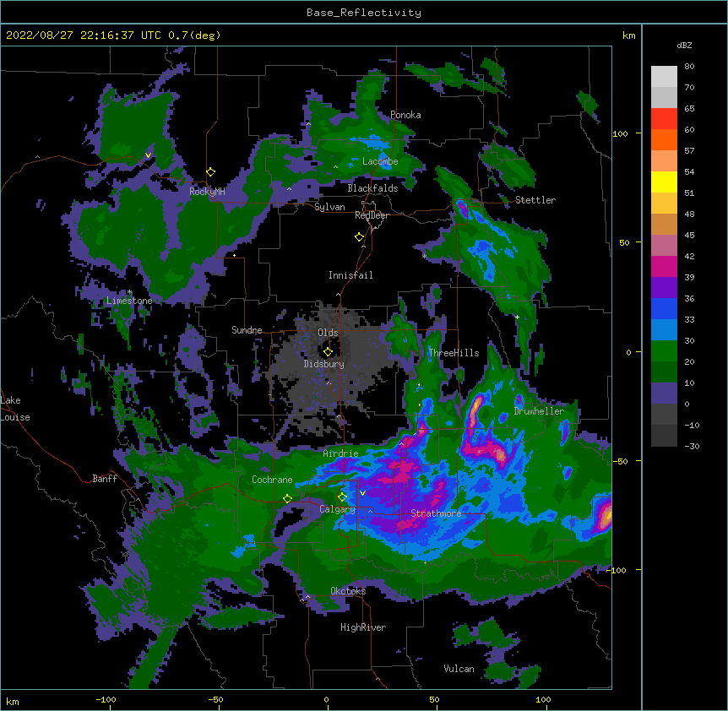The width and height of the screenshot is (728, 711).
Task: Click the 42 value in the dBZ legend
Action: coord(689,256)
